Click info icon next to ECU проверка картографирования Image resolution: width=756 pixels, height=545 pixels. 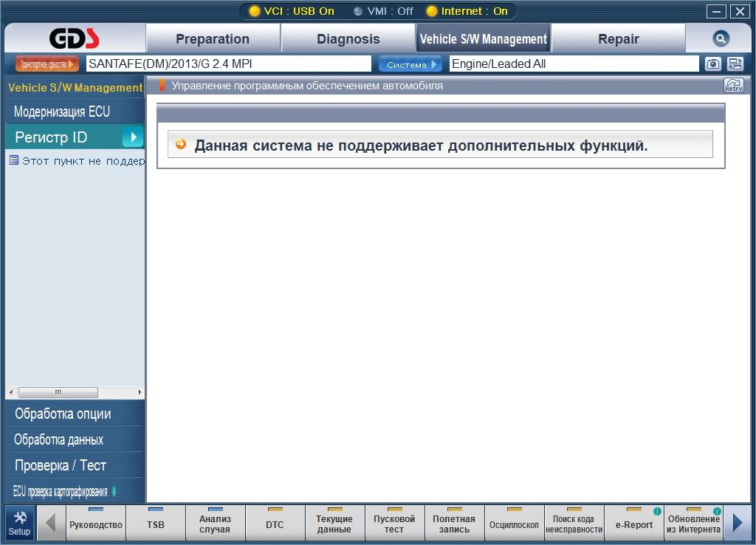pyautogui.click(x=114, y=492)
